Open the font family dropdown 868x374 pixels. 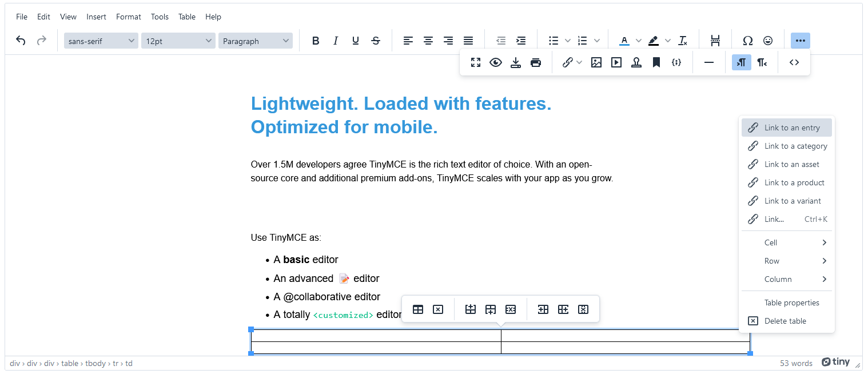pos(101,40)
